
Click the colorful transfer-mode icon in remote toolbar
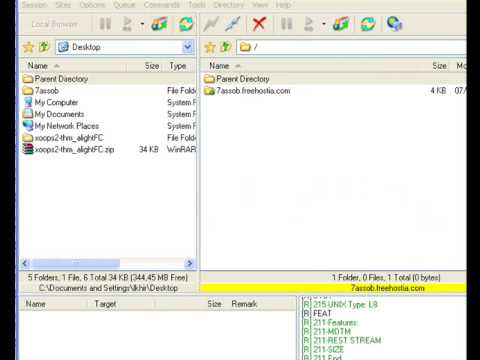(341, 24)
